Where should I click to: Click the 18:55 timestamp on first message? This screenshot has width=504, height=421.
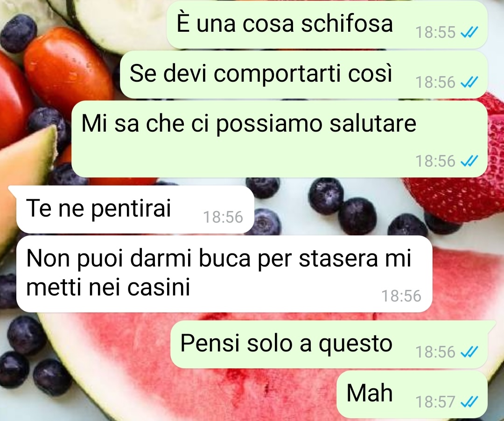(x=435, y=32)
